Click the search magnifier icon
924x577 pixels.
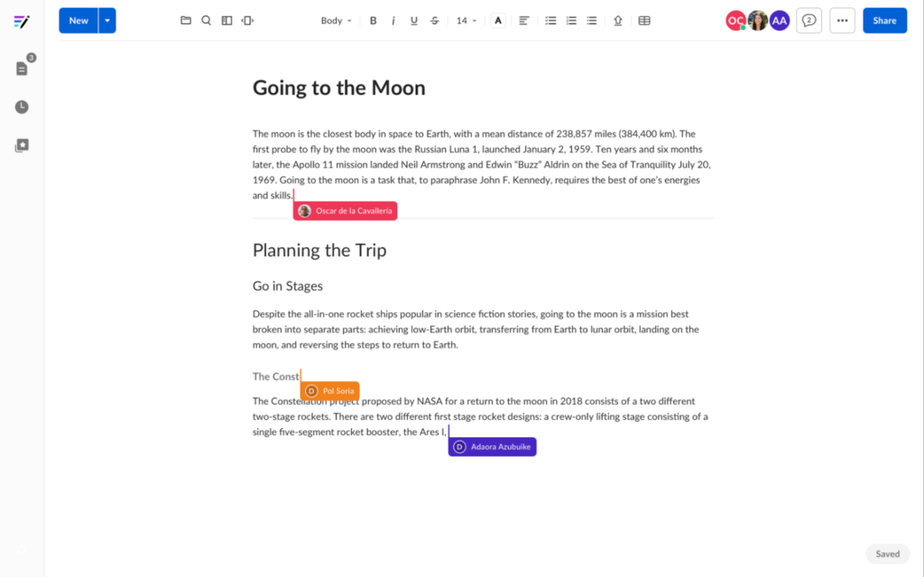(207, 21)
